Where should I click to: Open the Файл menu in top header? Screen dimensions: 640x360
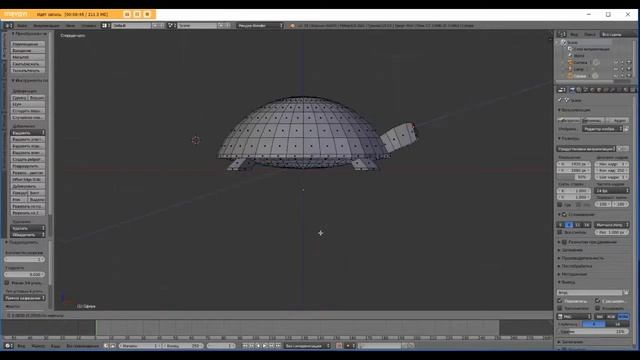click(x=22, y=25)
